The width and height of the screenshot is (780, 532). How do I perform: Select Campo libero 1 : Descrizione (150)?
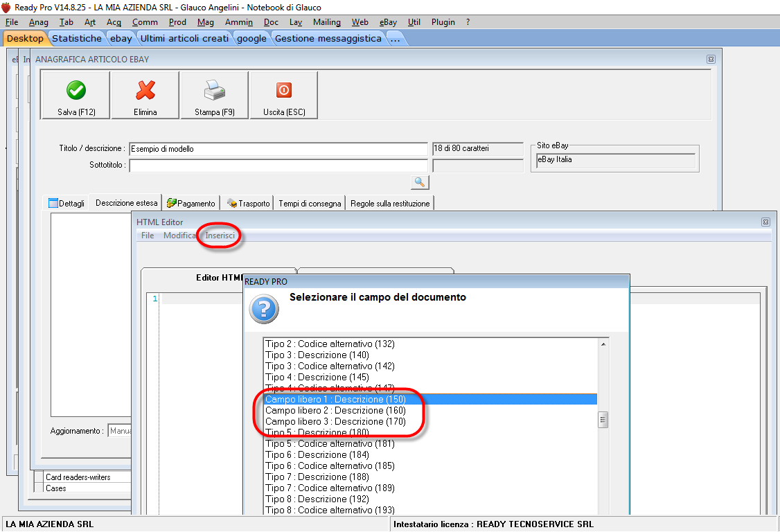click(x=431, y=399)
